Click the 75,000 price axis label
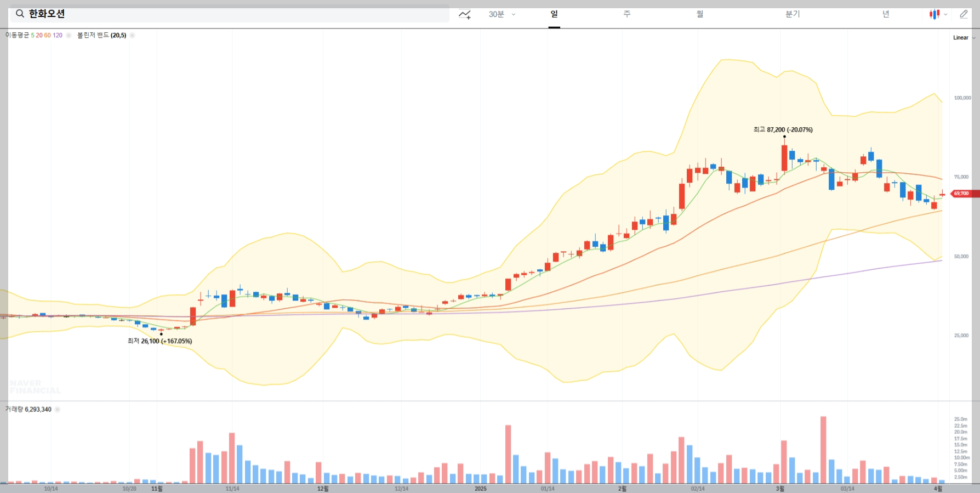The height and width of the screenshot is (493, 980). coord(961,177)
